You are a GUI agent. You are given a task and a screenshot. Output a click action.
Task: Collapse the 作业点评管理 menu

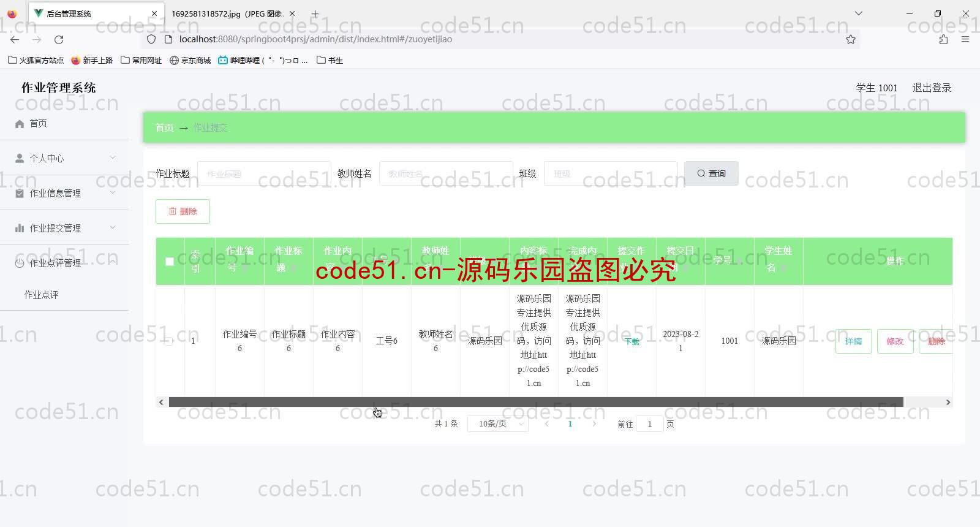(113, 262)
